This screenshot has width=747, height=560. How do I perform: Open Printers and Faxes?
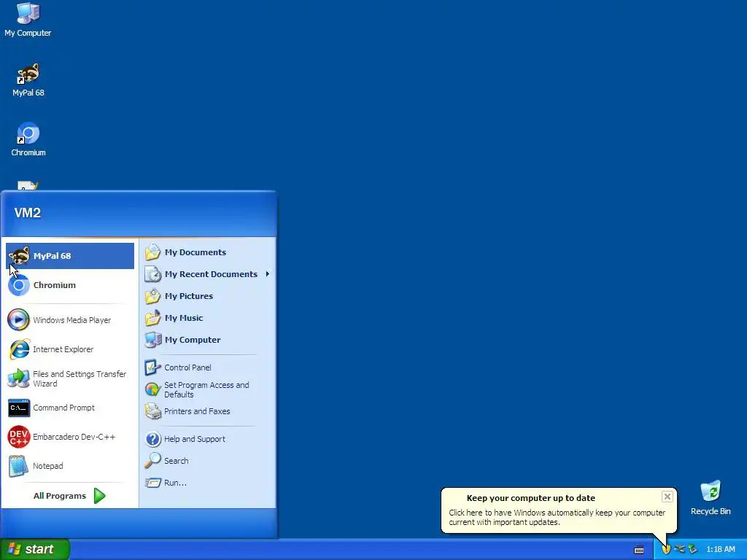click(207, 411)
